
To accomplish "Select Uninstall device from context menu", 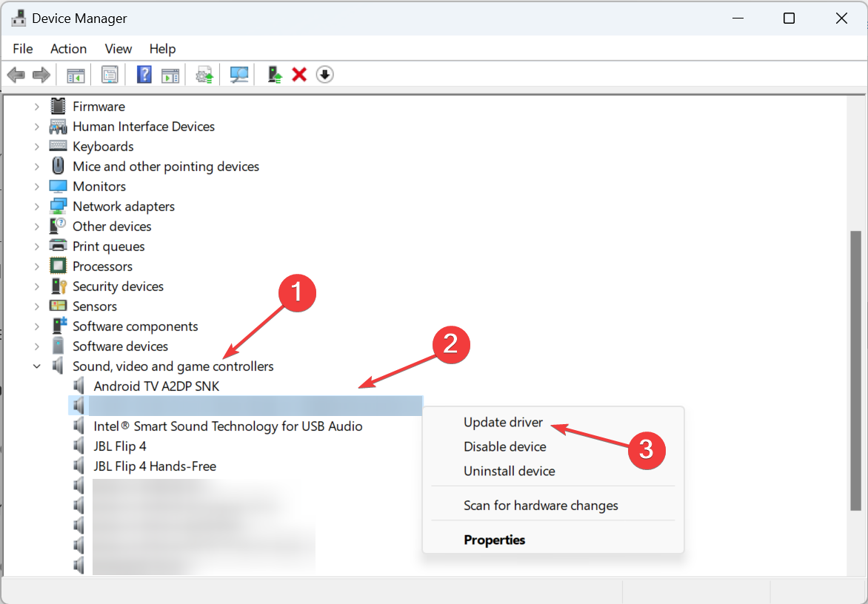I will (510, 472).
